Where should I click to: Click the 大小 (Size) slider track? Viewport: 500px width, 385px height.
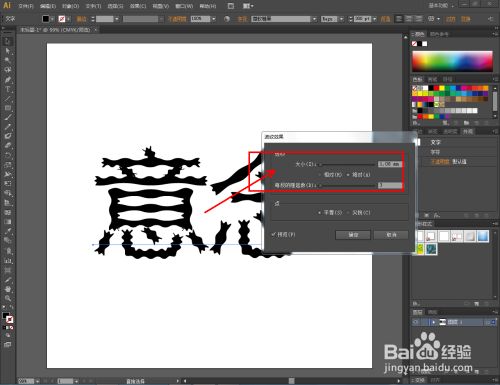coord(348,164)
